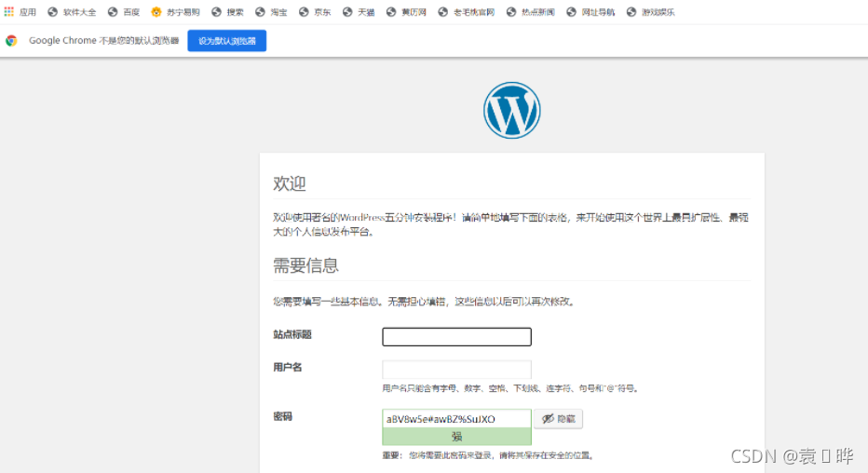This screenshot has width=868, height=473.
Task: Toggle password visibility with 隐藏 button
Action: tap(558, 419)
